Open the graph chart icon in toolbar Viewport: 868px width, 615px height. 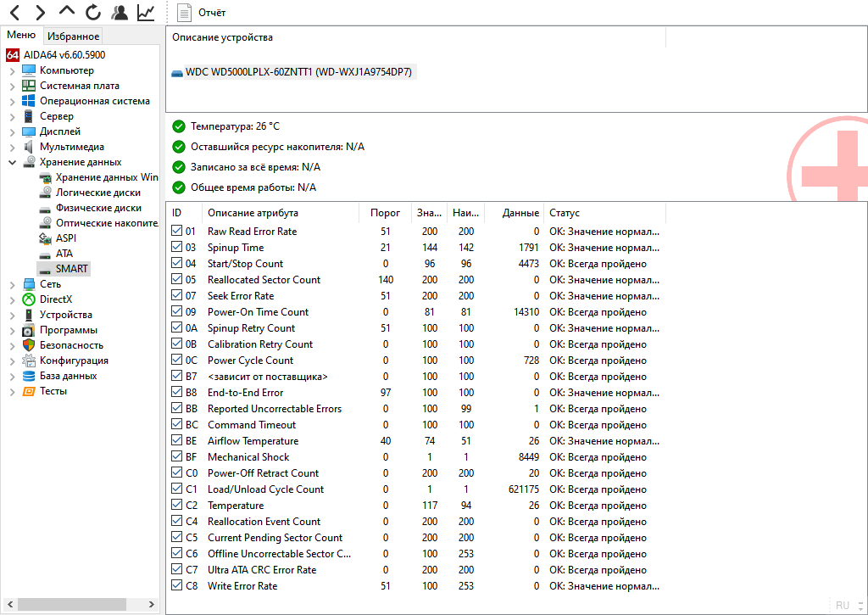[146, 12]
